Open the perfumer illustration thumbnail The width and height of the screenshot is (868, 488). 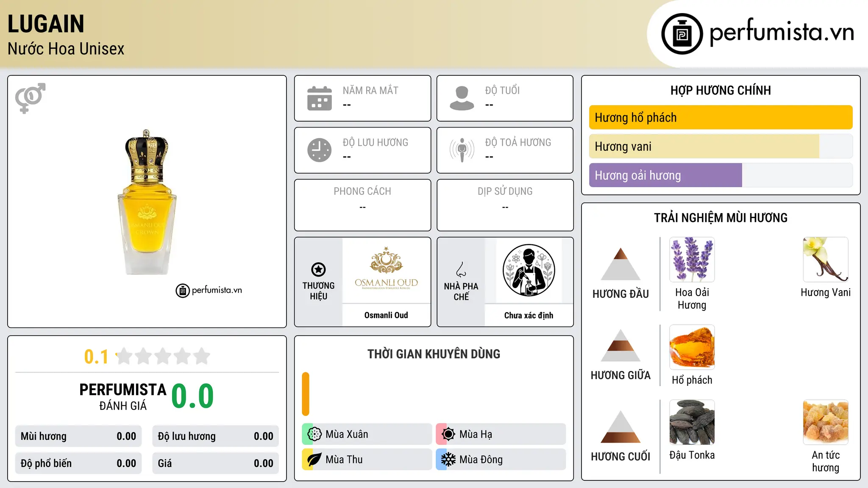[x=529, y=270]
